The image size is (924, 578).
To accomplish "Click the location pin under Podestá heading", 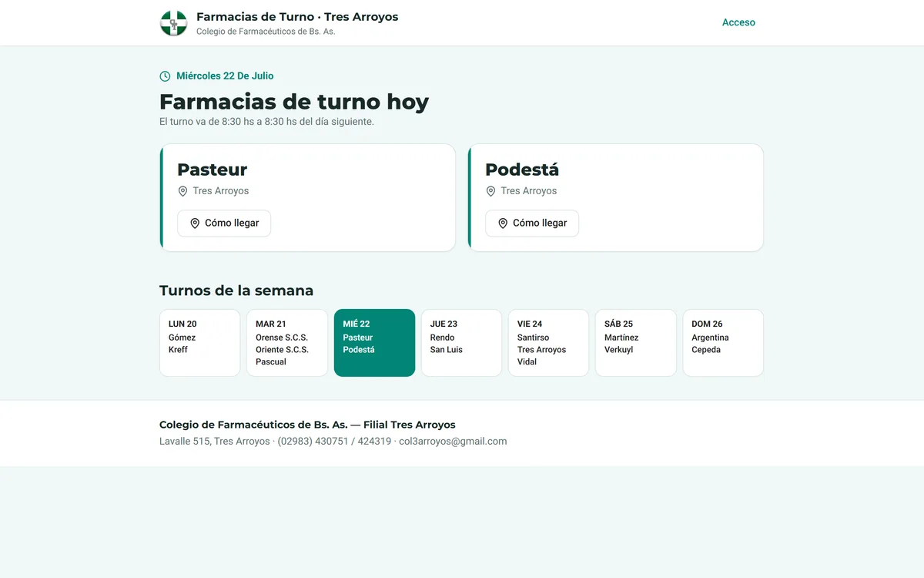I will [490, 191].
